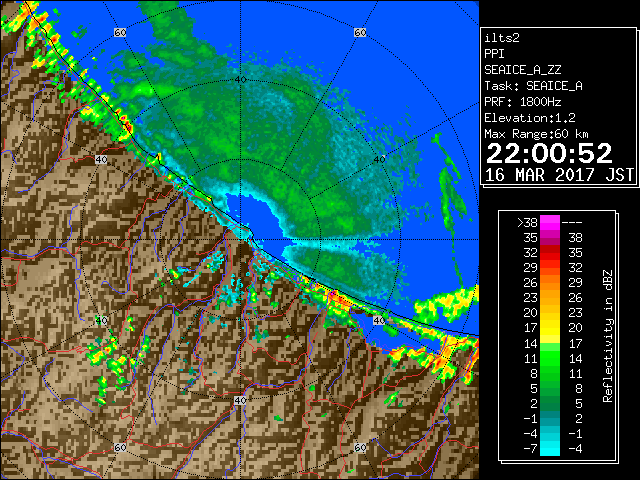Click the radar origin where axes cross

click(x=240, y=240)
